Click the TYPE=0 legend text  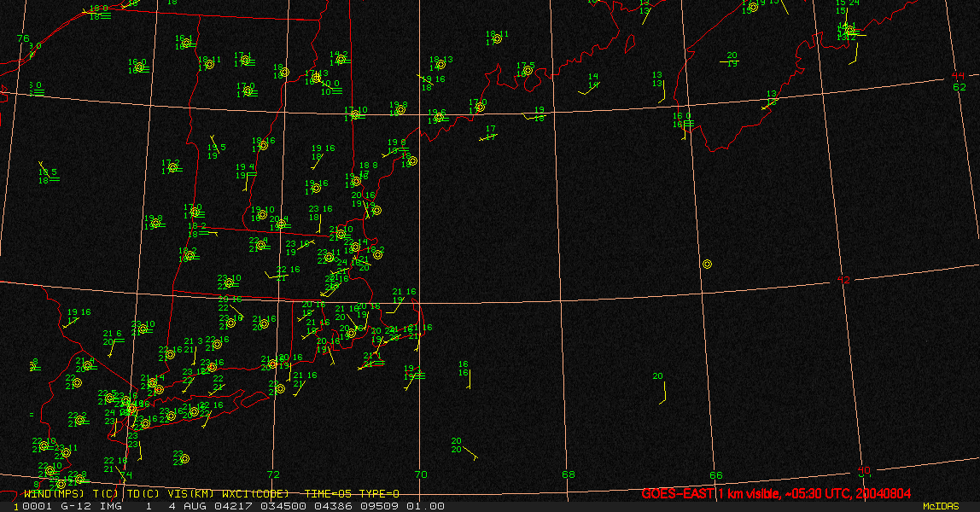click(379, 494)
